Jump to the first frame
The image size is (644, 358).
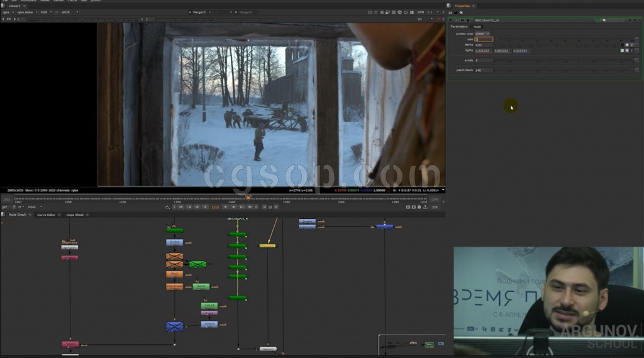pos(180,207)
